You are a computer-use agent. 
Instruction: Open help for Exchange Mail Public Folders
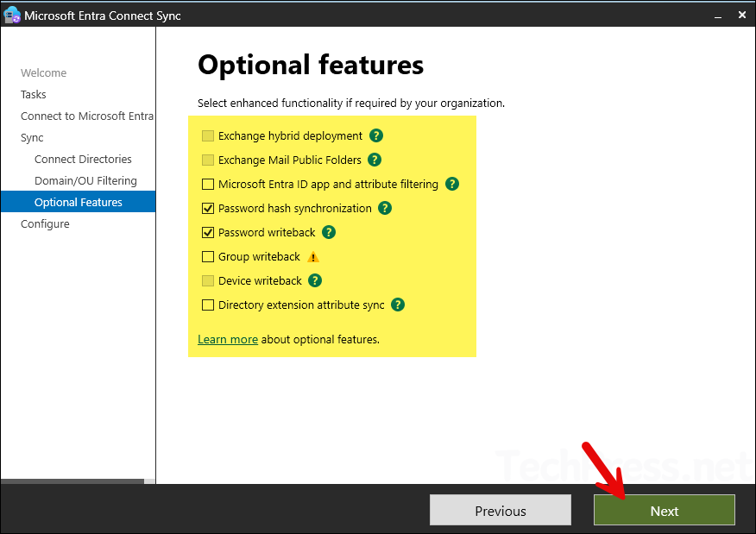pyautogui.click(x=375, y=160)
